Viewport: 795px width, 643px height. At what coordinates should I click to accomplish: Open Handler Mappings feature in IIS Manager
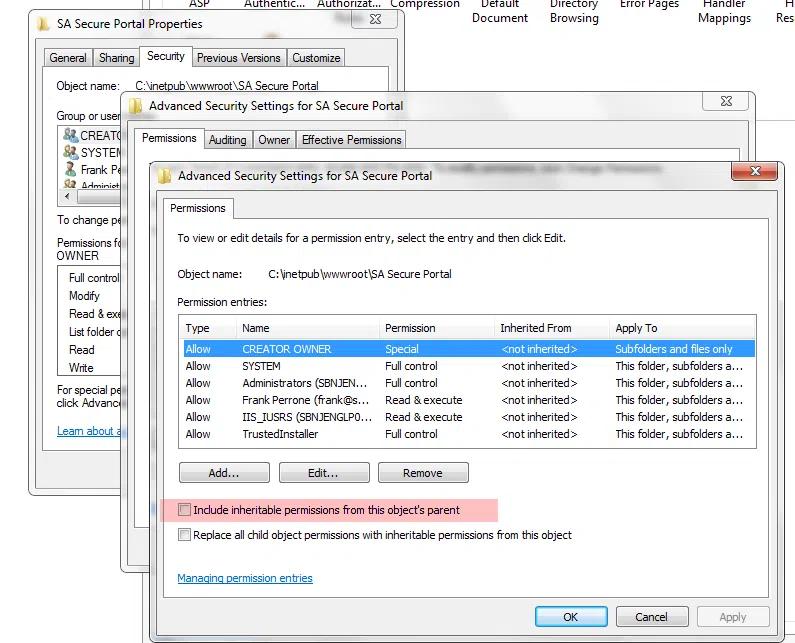[x=724, y=10]
